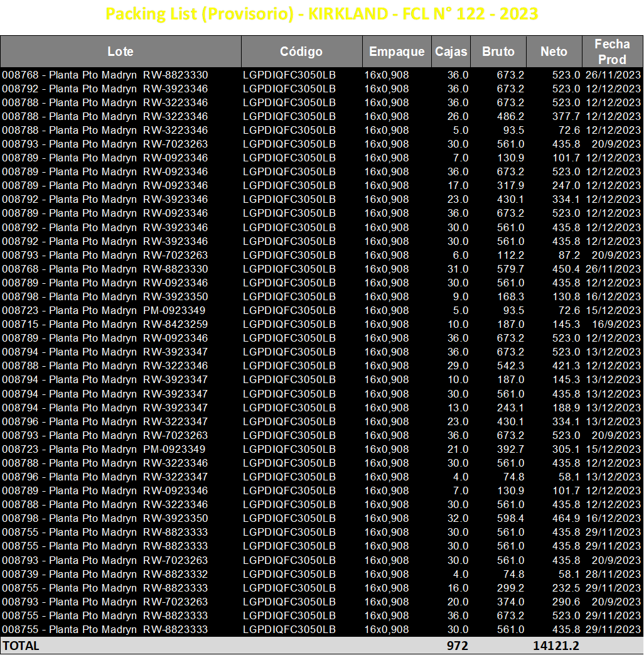This screenshot has width=644, height=655.
Task: Click the first row lote 008768 RW-8823330
Action: pyautogui.click(x=105, y=75)
